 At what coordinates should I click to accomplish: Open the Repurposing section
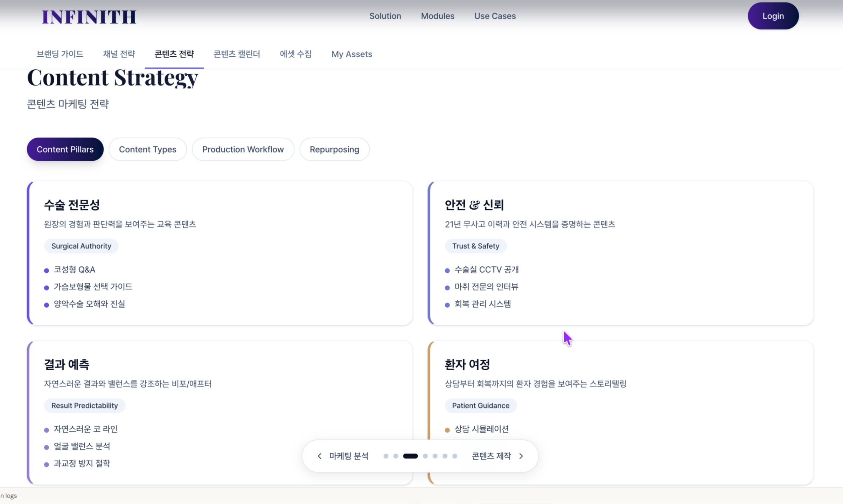pos(334,149)
